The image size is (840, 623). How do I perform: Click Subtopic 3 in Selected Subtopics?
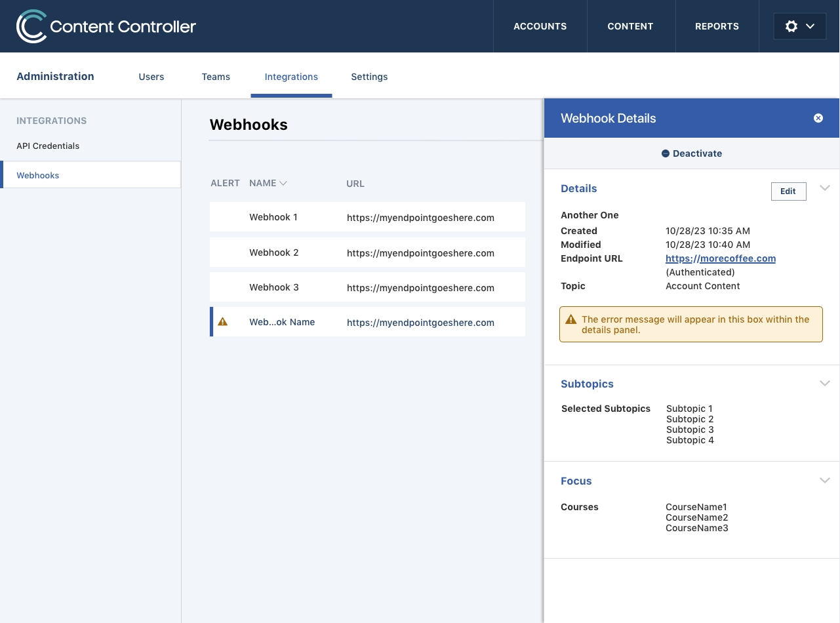pos(690,430)
